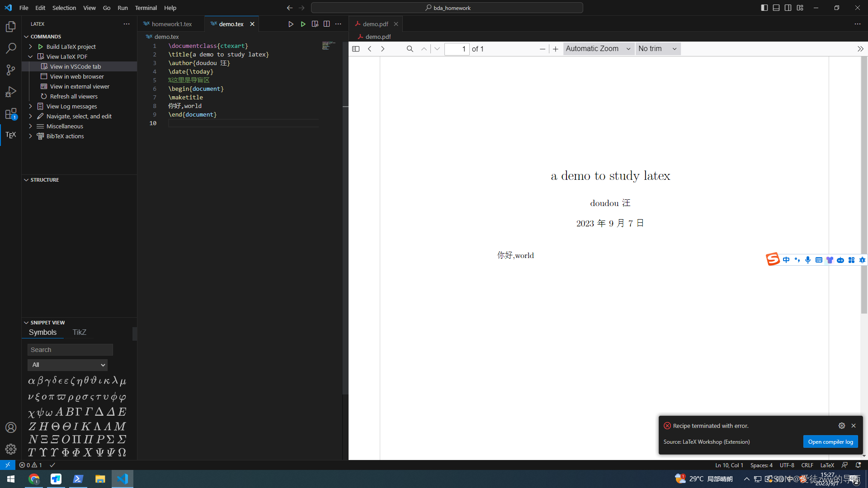868x488 pixels.
Task: Click the green Build LaTeX play icon
Action: coord(303,24)
